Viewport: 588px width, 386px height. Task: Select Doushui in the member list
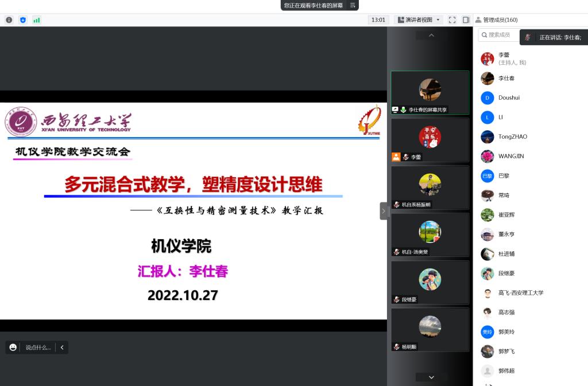[509, 98]
